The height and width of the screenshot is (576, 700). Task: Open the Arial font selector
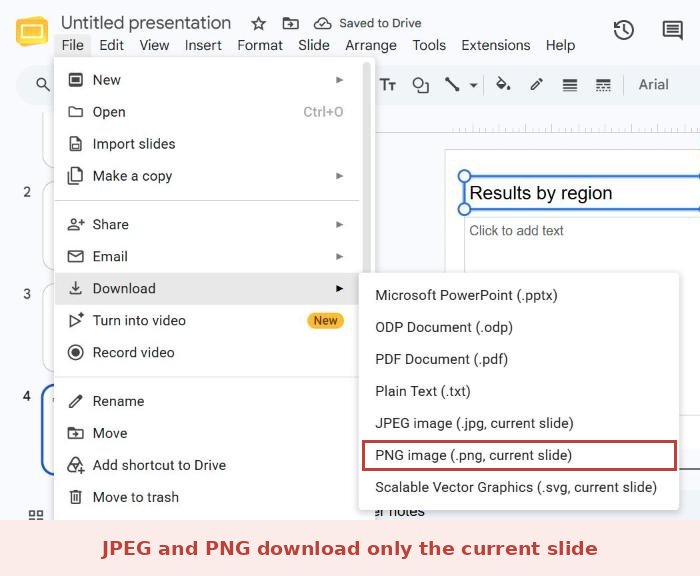(654, 84)
